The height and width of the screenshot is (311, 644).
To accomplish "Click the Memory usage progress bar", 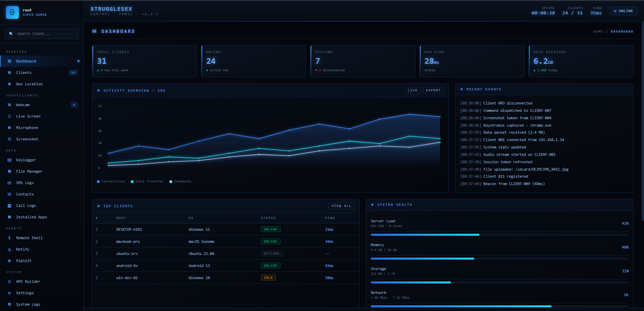I will click(x=499, y=259).
